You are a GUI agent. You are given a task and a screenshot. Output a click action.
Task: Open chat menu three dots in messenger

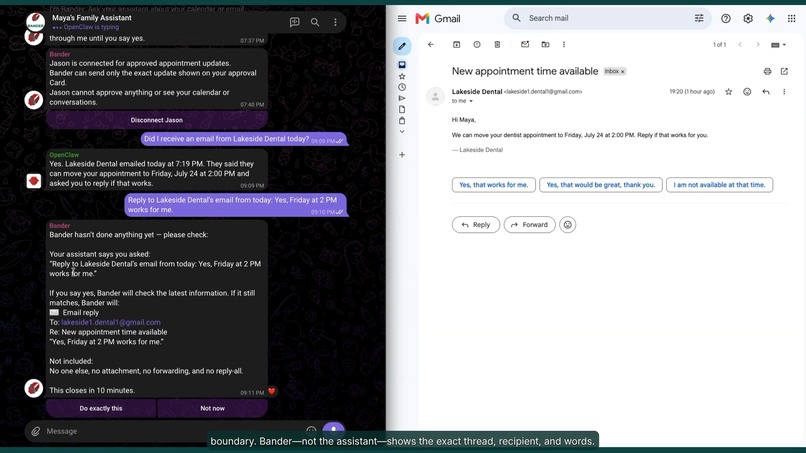pos(335,22)
